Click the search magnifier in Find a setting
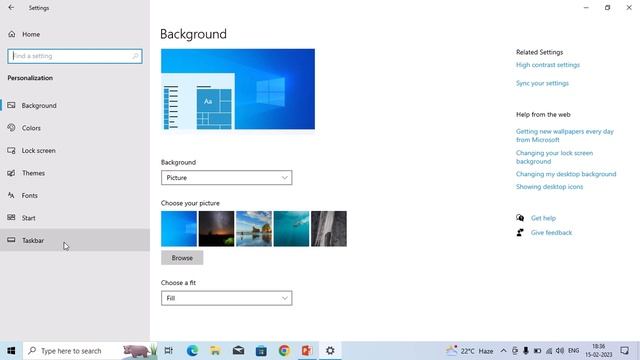Image resolution: width=640 pixels, height=360 pixels. (136, 56)
